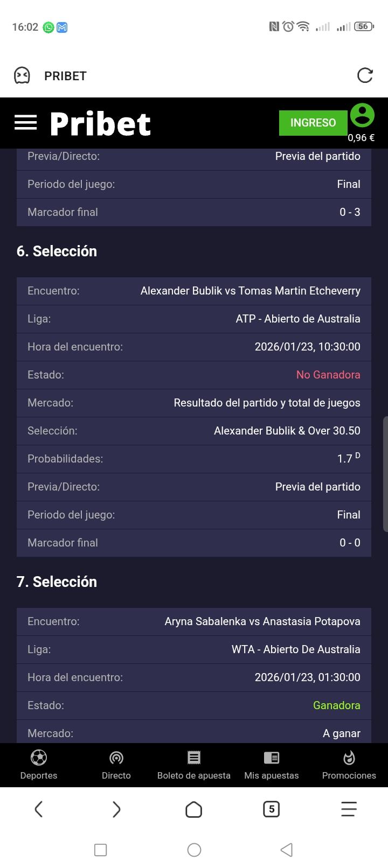Viewport: 388px width, 868px height.
Task: Tap the ghost incognito icon
Action: [x=22, y=75]
